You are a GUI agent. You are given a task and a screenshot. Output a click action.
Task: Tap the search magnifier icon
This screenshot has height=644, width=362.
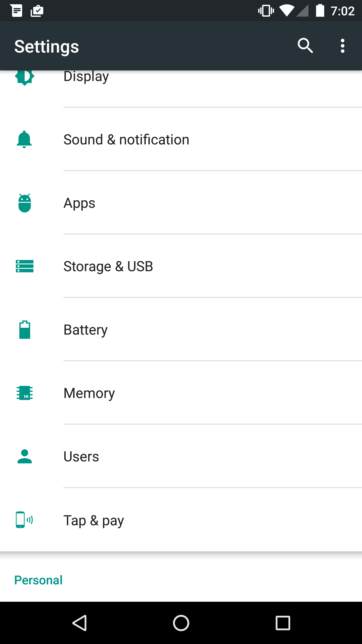[305, 46]
